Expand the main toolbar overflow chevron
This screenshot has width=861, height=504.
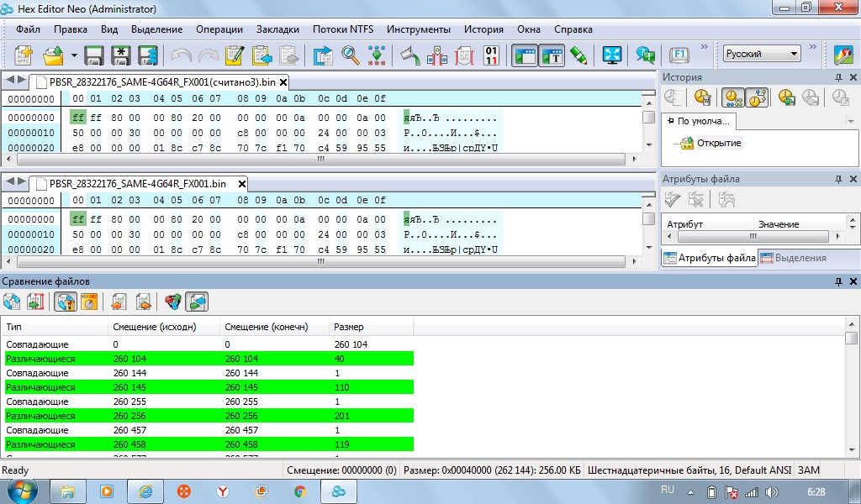[x=705, y=47]
